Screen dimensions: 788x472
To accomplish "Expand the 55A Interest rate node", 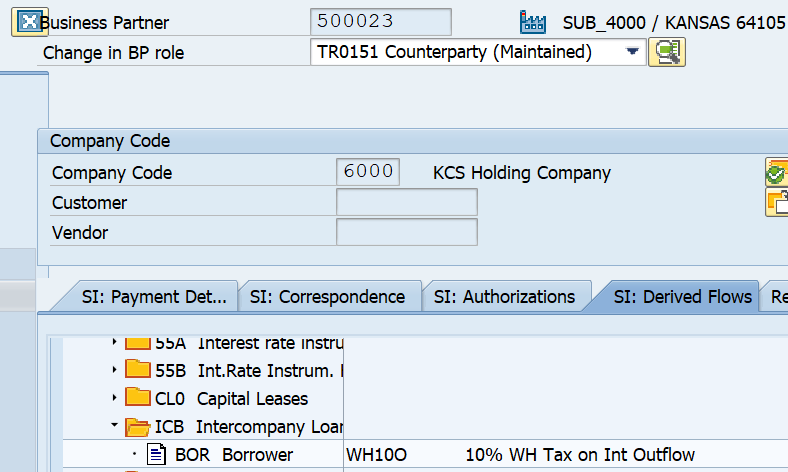I will 114,343.
